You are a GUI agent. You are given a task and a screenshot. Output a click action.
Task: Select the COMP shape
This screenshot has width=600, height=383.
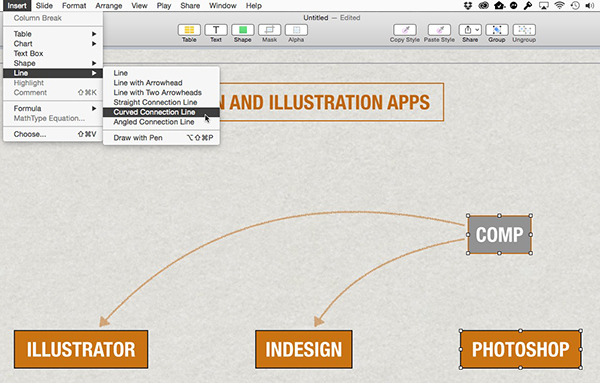pos(499,235)
